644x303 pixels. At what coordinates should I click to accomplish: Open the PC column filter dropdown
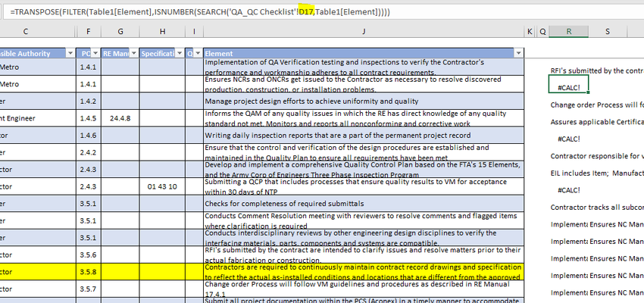tap(95, 53)
